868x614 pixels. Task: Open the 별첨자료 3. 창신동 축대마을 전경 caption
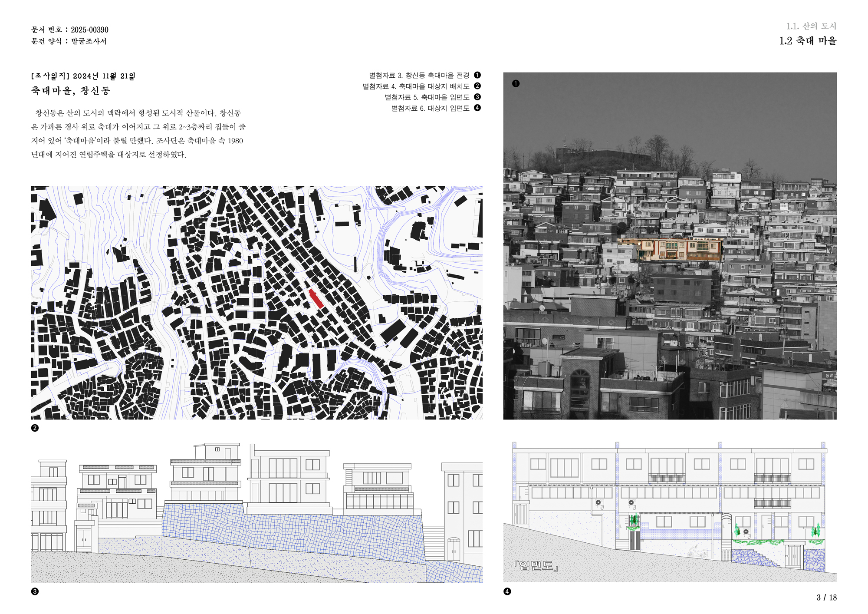point(419,76)
